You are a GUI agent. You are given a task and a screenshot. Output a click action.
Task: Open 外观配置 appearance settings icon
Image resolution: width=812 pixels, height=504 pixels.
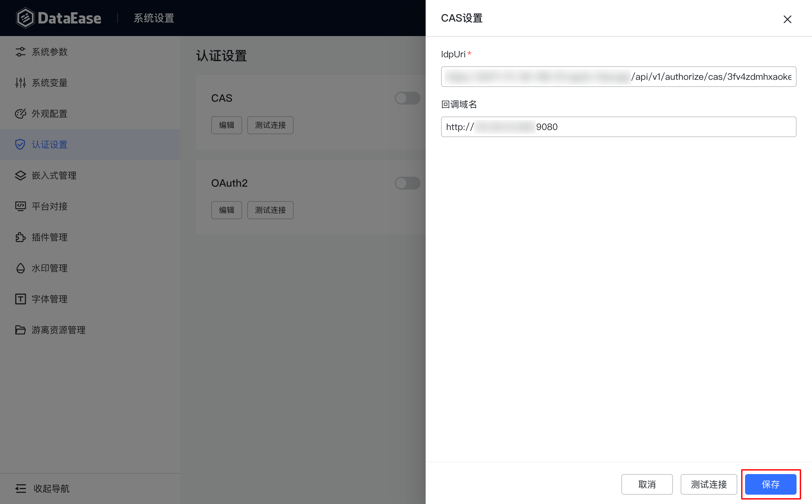pos(20,114)
